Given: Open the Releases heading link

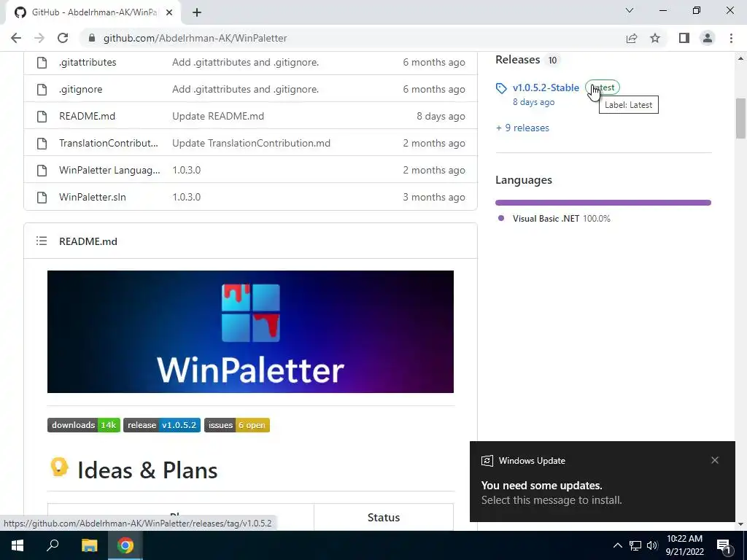Looking at the screenshot, I should pyautogui.click(x=517, y=60).
